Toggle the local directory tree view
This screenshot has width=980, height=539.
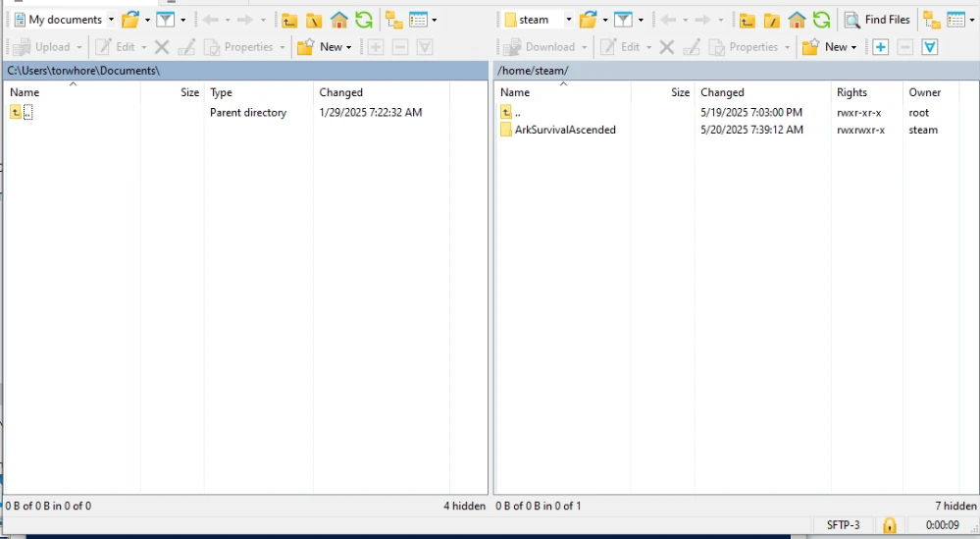click(393, 20)
